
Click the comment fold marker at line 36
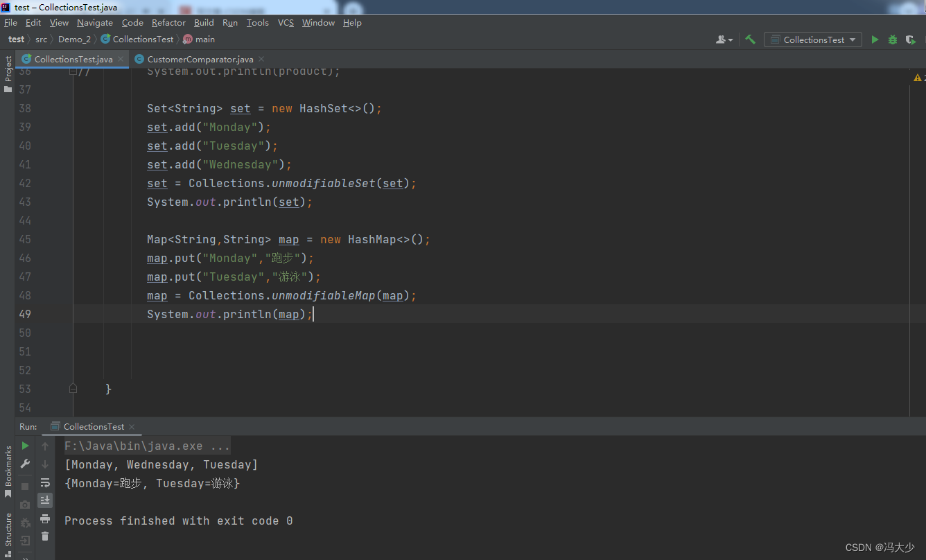[x=73, y=71]
